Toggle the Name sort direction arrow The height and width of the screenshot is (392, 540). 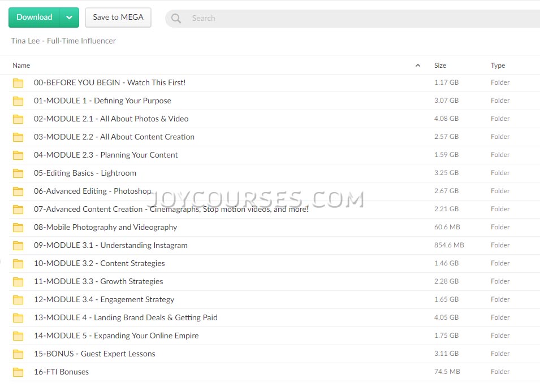[x=418, y=66]
